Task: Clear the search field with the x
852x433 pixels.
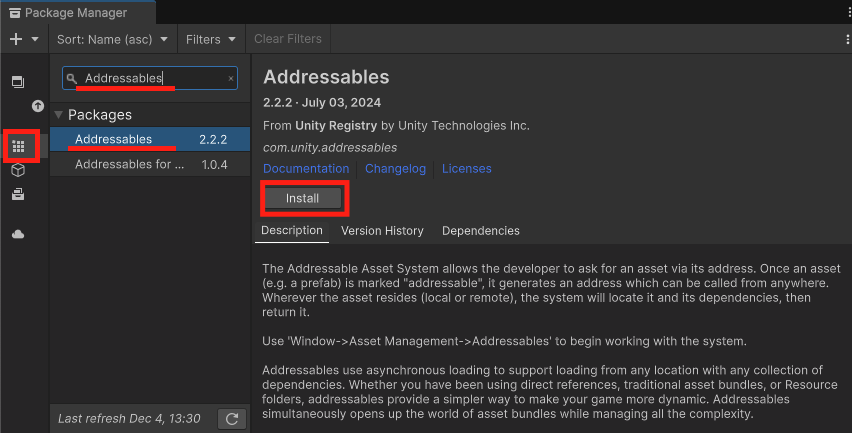Action: (231, 79)
